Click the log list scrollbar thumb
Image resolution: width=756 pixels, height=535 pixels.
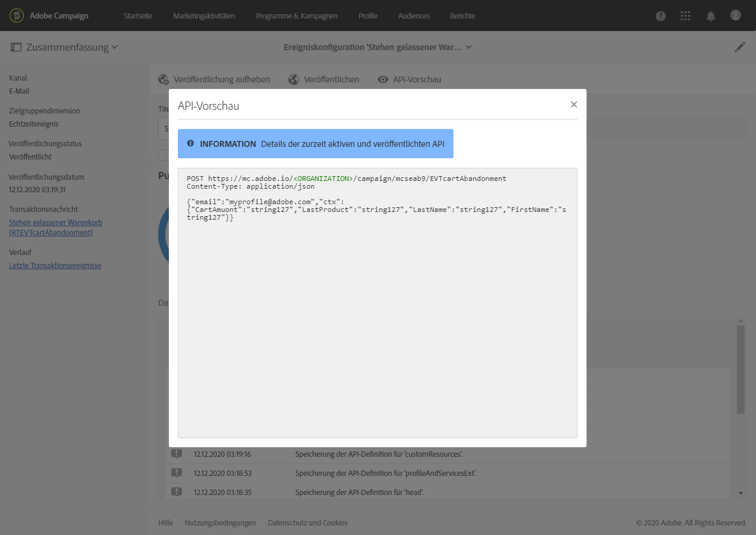740,370
